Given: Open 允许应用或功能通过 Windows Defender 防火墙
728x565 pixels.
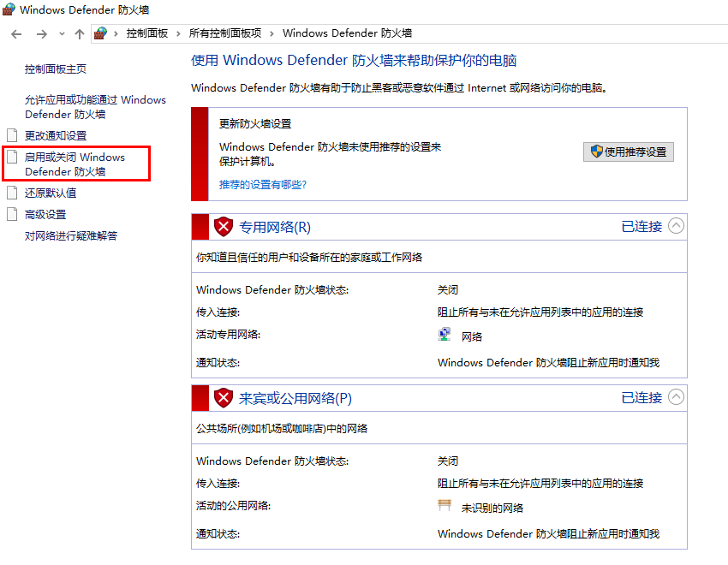Looking at the screenshot, I should (95, 107).
